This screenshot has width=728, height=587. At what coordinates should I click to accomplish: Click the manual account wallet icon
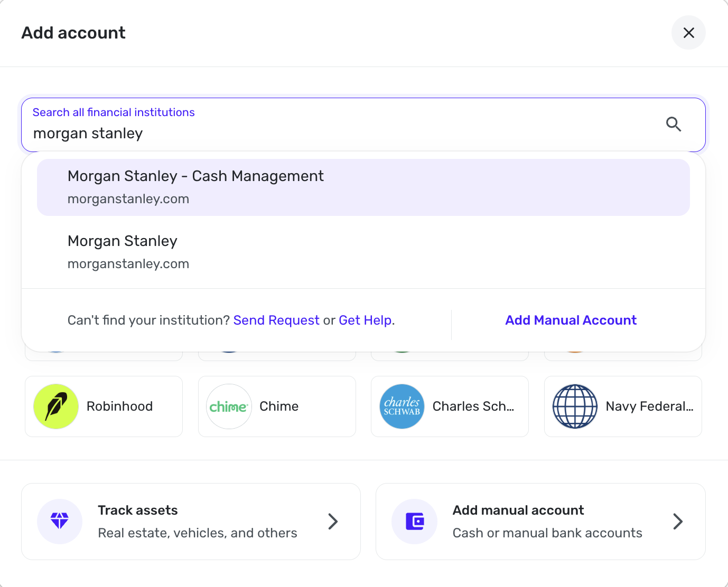coord(415,521)
